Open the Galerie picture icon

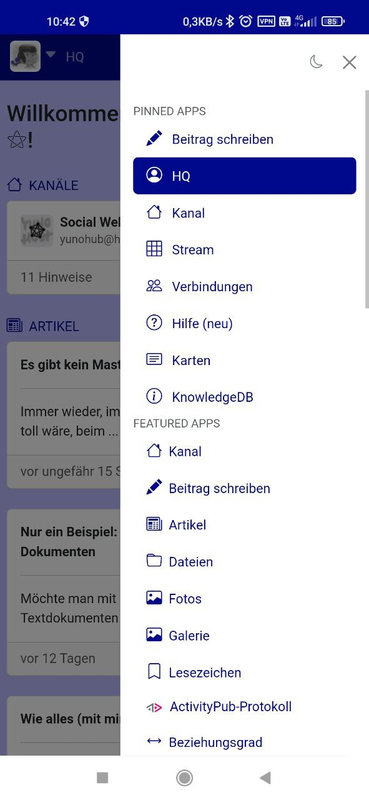click(x=154, y=635)
